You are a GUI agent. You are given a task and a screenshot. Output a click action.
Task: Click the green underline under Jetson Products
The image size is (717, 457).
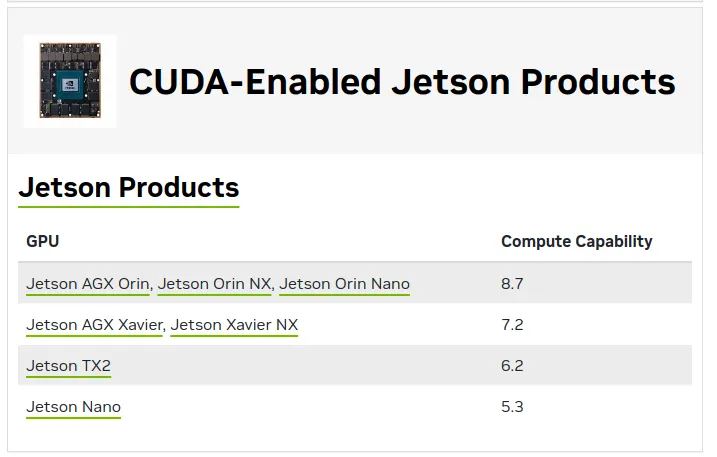[x=129, y=207]
